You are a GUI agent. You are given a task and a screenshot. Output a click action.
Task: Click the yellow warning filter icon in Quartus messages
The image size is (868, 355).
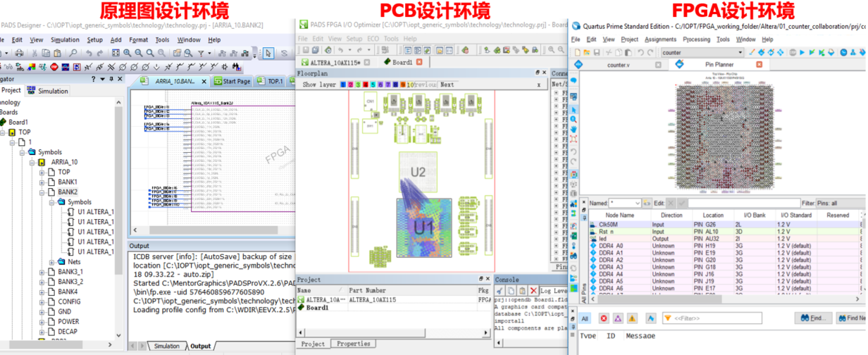pyautogui.click(x=632, y=318)
